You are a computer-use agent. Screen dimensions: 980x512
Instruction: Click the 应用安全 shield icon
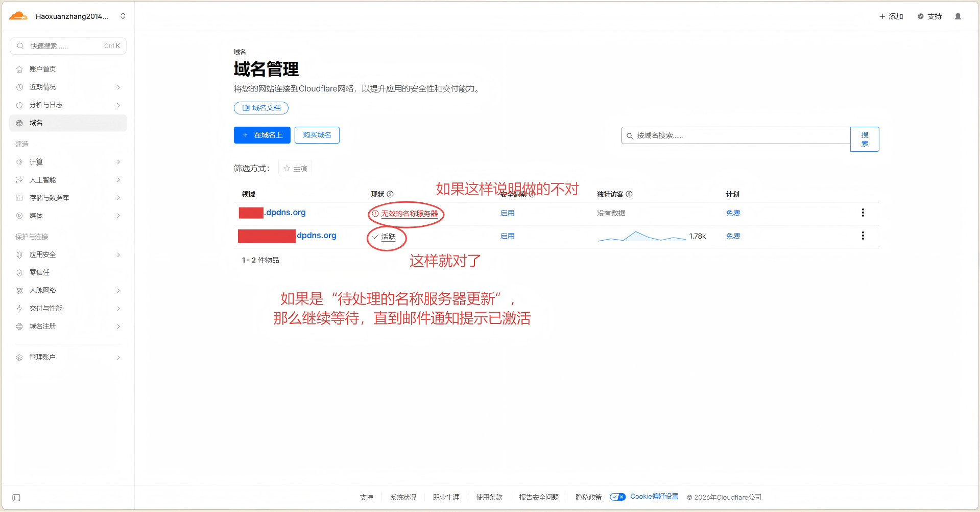pyautogui.click(x=19, y=254)
